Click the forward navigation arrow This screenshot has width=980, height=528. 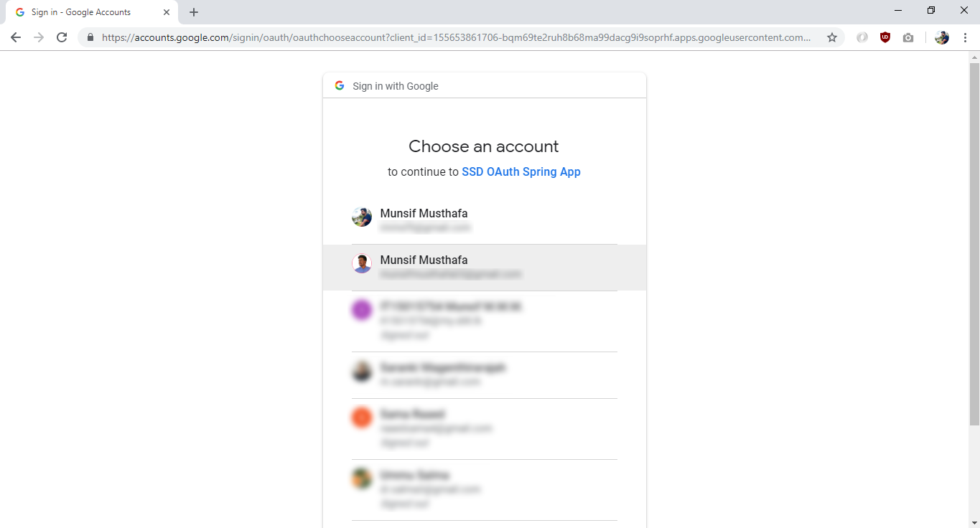click(x=38, y=37)
